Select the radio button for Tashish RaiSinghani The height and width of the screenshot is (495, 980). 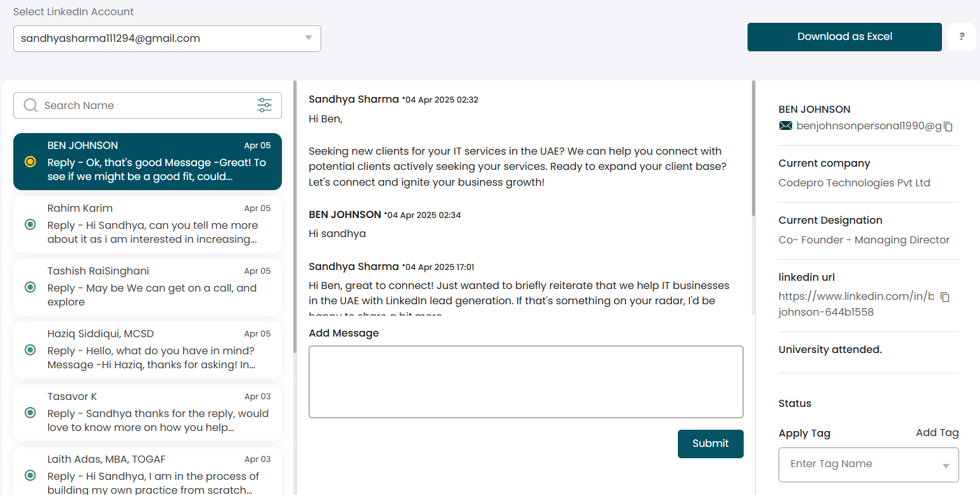30,287
